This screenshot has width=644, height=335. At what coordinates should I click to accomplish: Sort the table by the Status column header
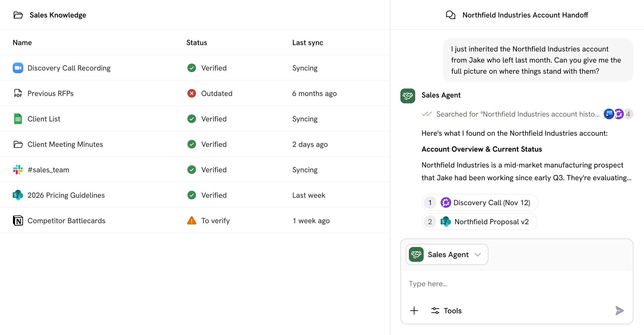point(196,42)
